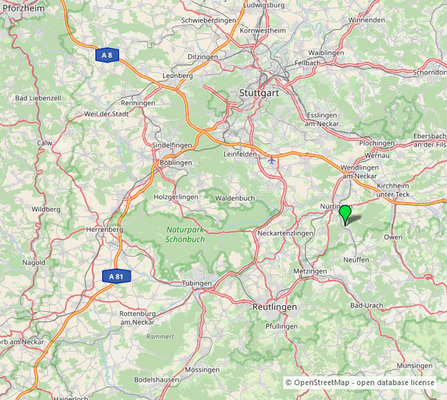447x400 pixels.
Task: Click the Pforzheim label
Action: pos(23,8)
